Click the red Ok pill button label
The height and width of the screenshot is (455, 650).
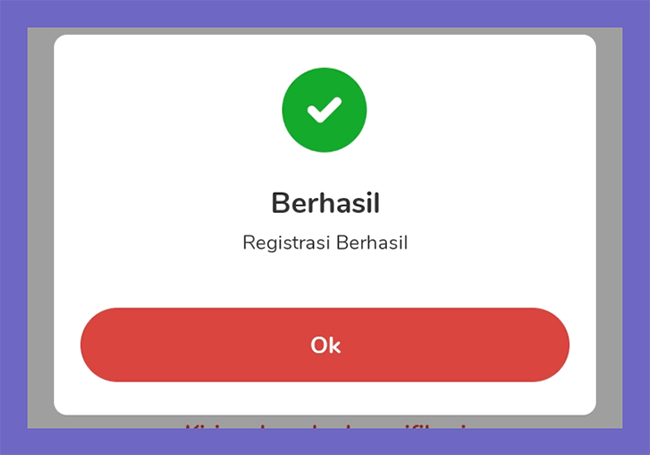coord(325,345)
